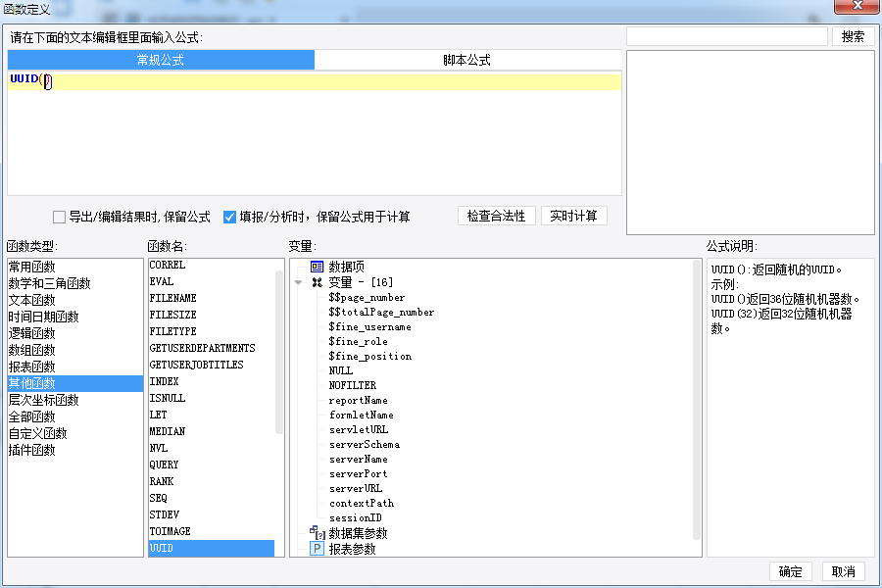Viewport: 882px width, 588px height.
Task: Click the 数据集参数 icon
Action: click(x=318, y=532)
